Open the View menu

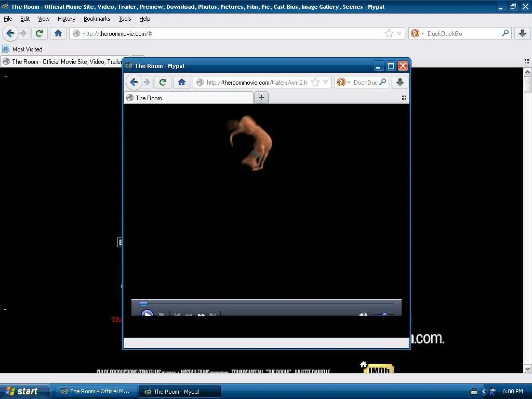point(44,19)
